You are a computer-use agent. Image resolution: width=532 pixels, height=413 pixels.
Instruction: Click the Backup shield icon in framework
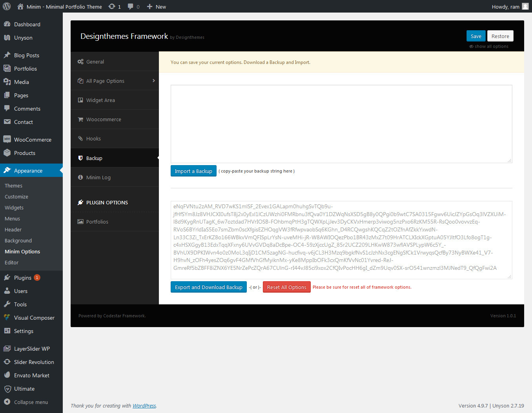(80, 158)
